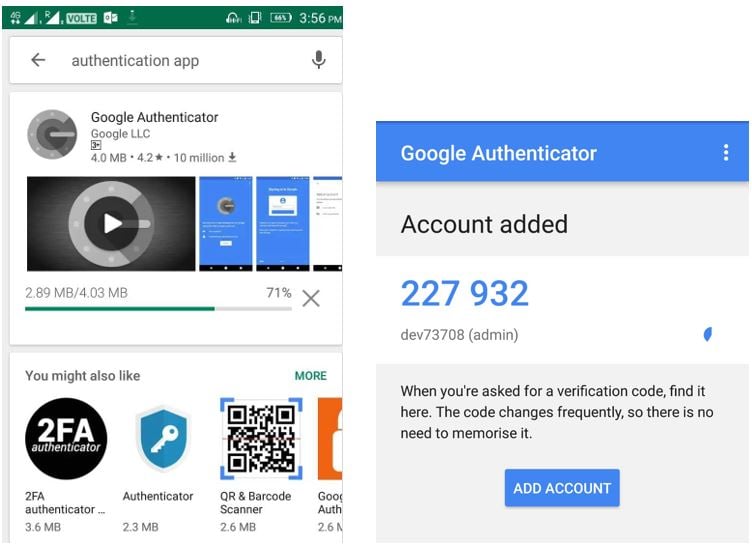This screenshot has height=546, width=752.
Task: Click the MORE link for suggestions
Action: (x=310, y=376)
